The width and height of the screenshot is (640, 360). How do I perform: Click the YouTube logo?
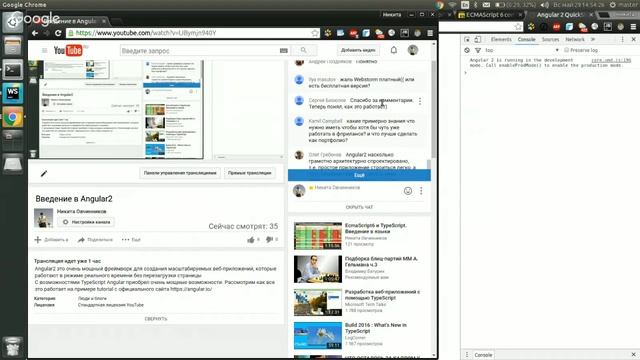click(x=68, y=50)
